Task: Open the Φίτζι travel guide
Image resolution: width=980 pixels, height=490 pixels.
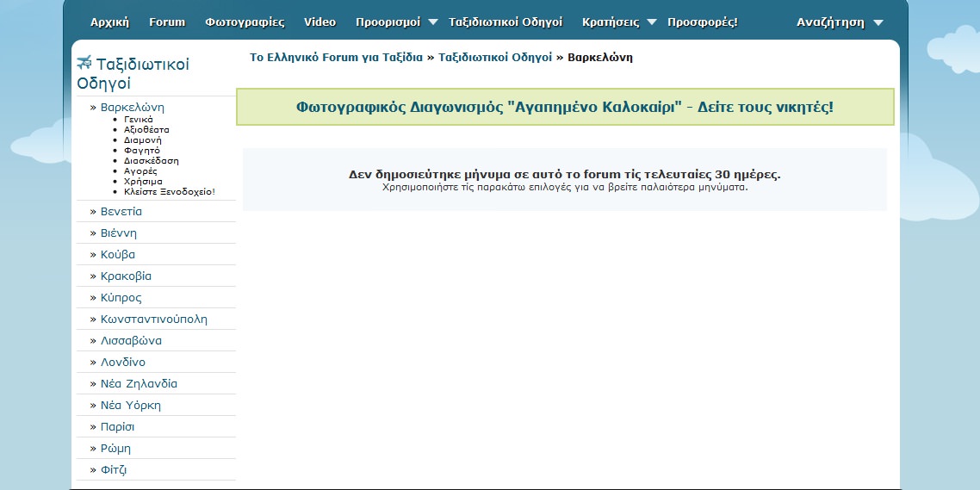Action: [x=114, y=470]
